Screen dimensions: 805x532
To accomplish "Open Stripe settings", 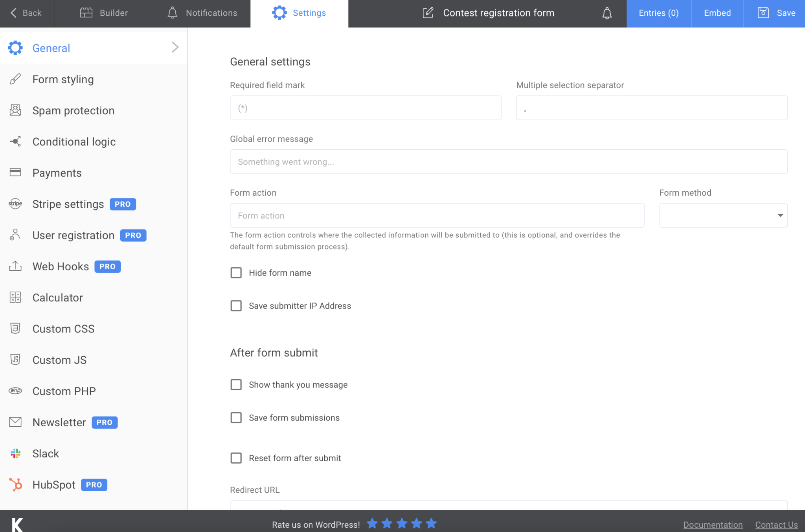I will point(68,204).
